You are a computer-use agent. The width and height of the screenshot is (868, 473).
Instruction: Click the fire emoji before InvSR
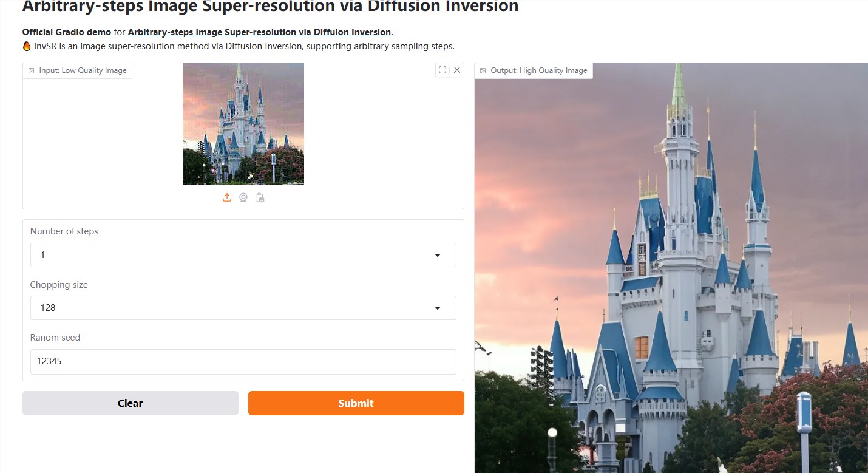pos(27,46)
